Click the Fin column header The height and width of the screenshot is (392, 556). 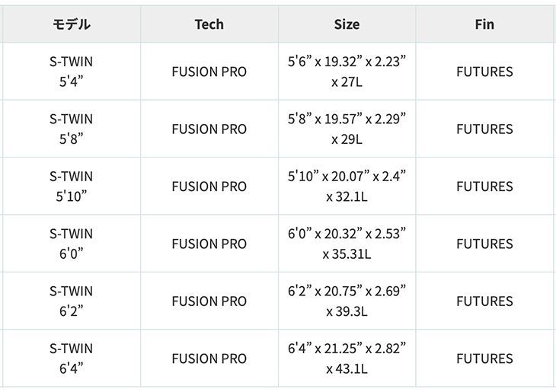(x=484, y=24)
